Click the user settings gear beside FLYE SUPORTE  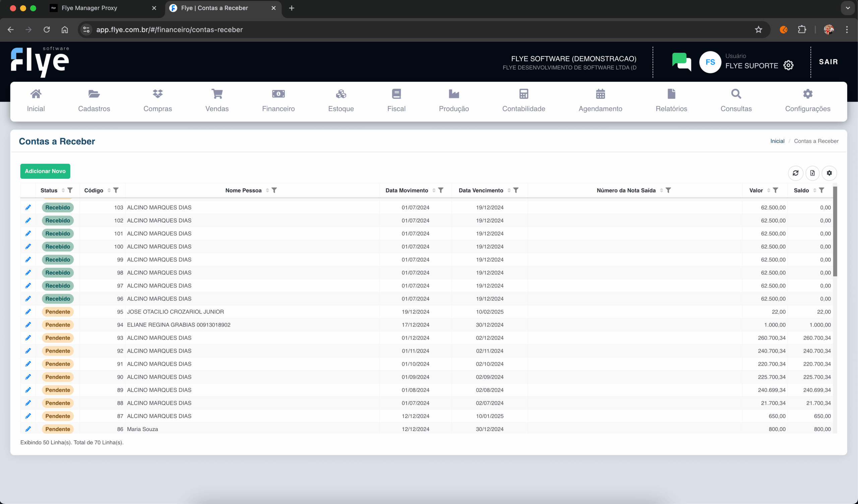pos(788,65)
